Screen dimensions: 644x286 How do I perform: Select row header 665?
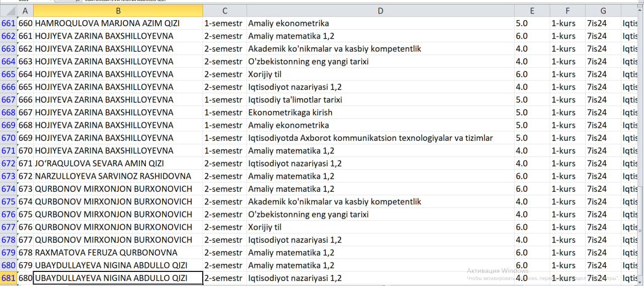click(x=9, y=74)
